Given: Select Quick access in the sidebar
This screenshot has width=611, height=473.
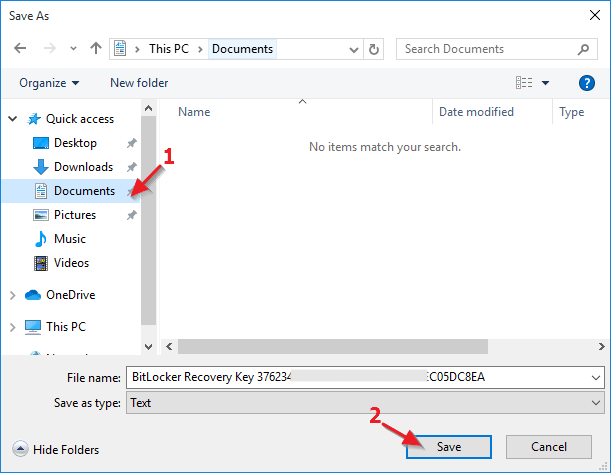Looking at the screenshot, I should coord(79,119).
